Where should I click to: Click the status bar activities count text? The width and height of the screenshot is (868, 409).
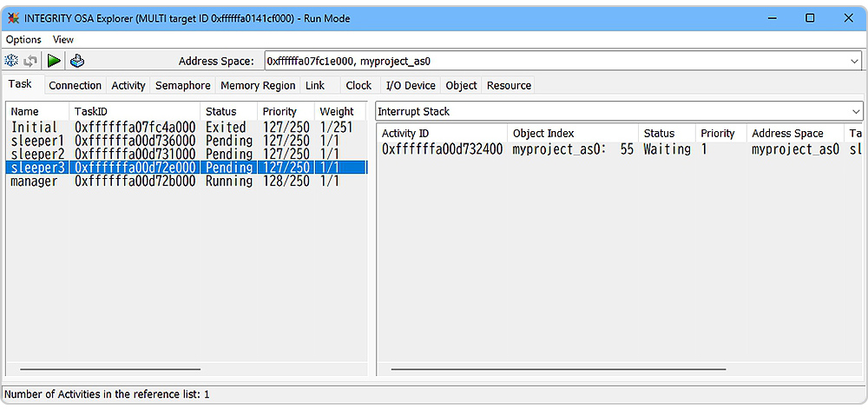[107, 394]
